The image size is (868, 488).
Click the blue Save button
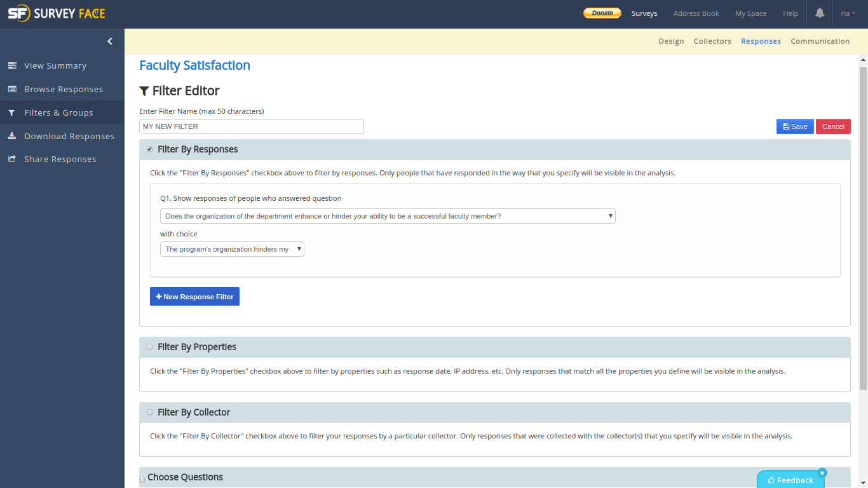794,126
